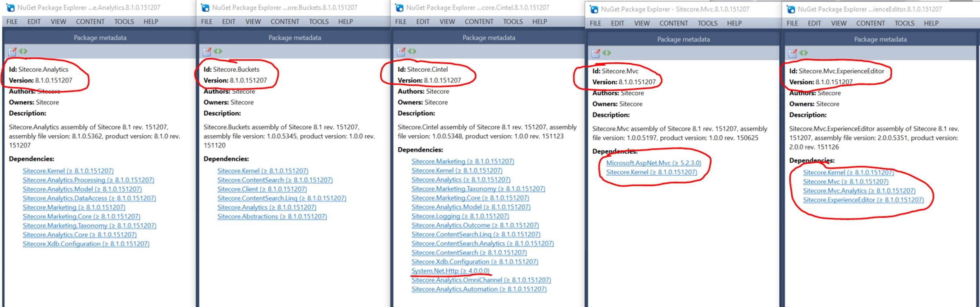This screenshot has height=307, width=980.
Task: Open Sitecore.Mvc.Analytics dependency link
Action: [859, 191]
